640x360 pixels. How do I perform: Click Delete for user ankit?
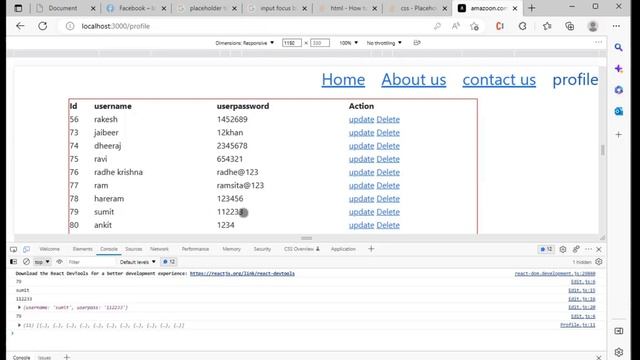click(388, 225)
